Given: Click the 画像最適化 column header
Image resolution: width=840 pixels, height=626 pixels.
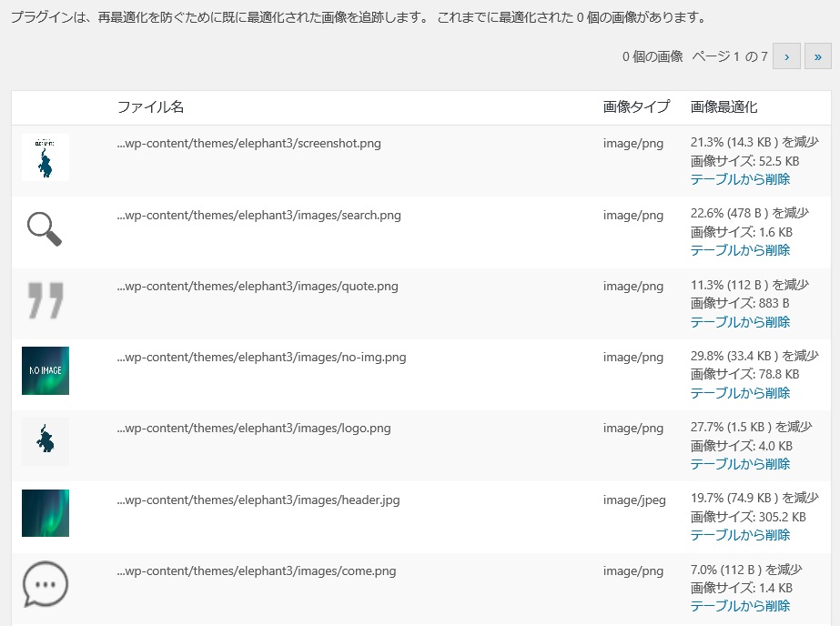Looking at the screenshot, I should click(x=724, y=107).
